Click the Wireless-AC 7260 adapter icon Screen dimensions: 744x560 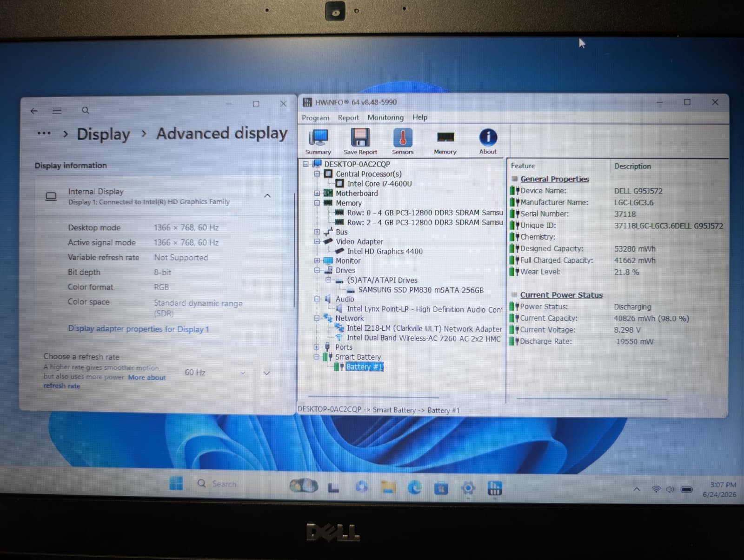point(339,338)
